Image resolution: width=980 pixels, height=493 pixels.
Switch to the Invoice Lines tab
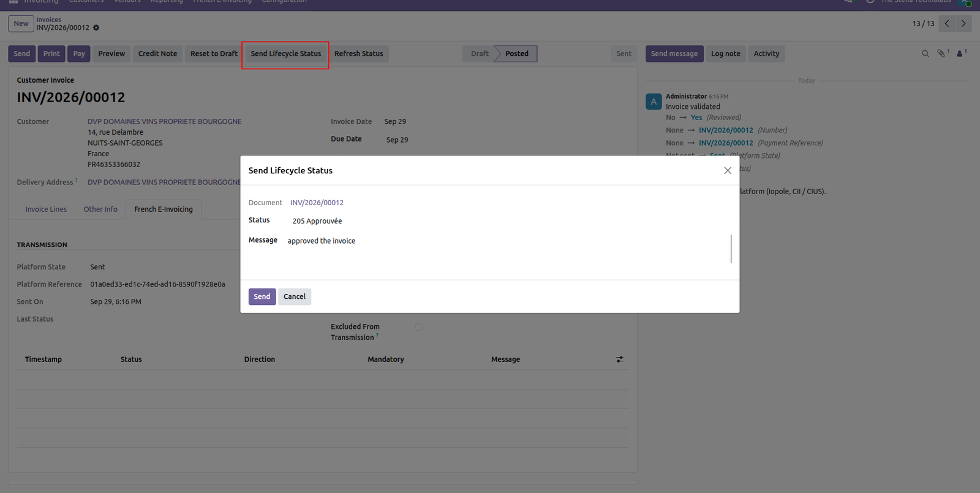(46, 209)
